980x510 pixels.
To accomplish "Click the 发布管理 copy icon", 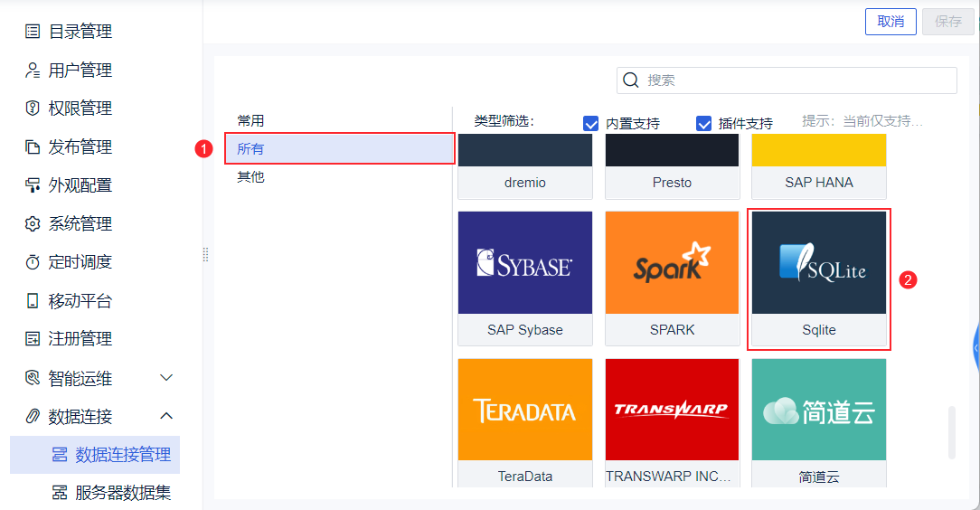I will (x=33, y=146).
